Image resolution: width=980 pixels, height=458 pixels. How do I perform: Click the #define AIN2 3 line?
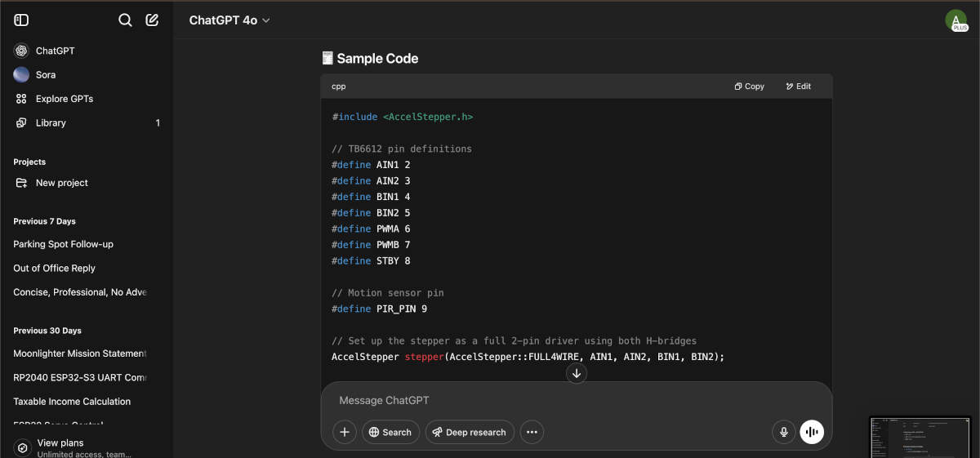pyautogui.click(x=371, y=180)
